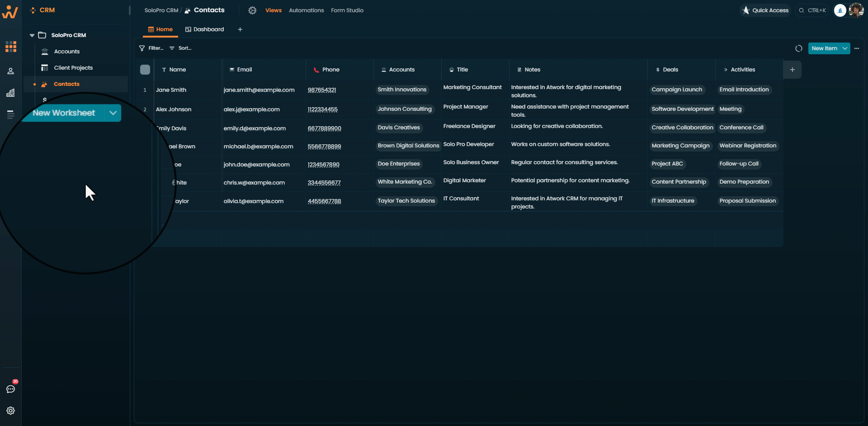Click the CTRL+K search field

812,10
